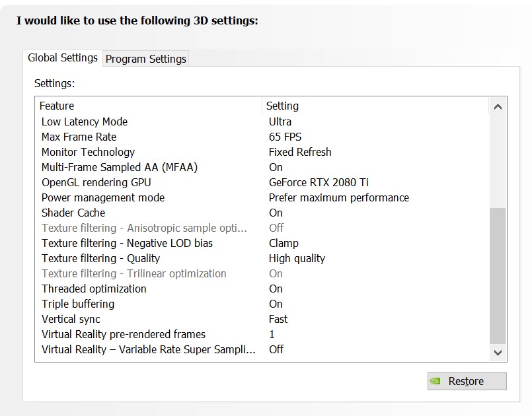Select Texture filtering - Quality feature
The height and width of the screenshot is (416, 532).
pyautogui.click(x=100, y=258)
